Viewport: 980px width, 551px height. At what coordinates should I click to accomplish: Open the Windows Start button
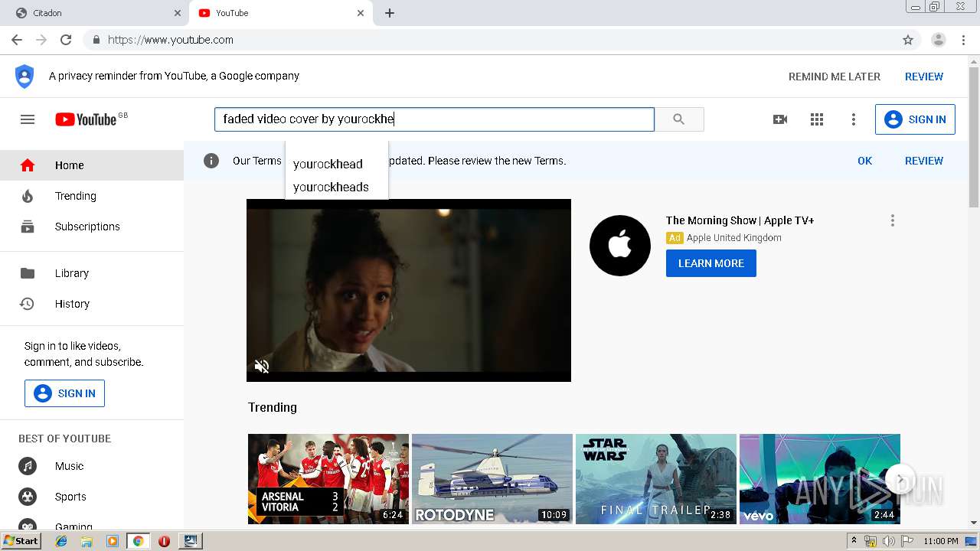pos(21,541)
